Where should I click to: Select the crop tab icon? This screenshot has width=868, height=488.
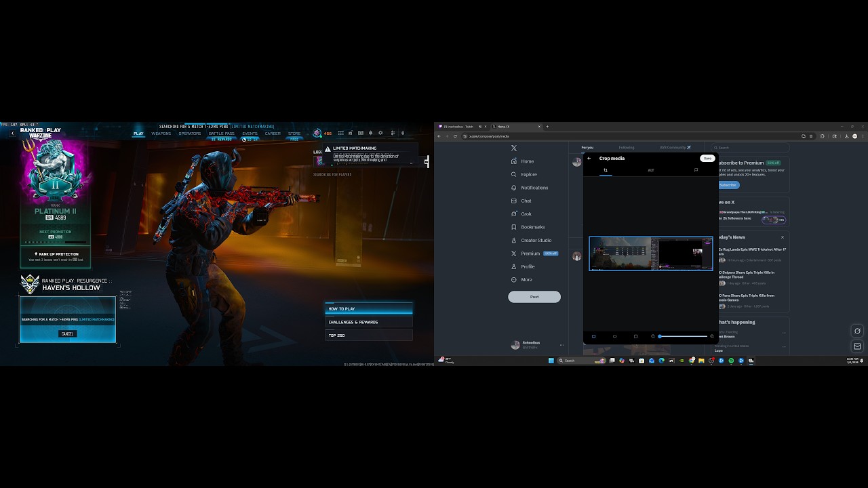606,170
